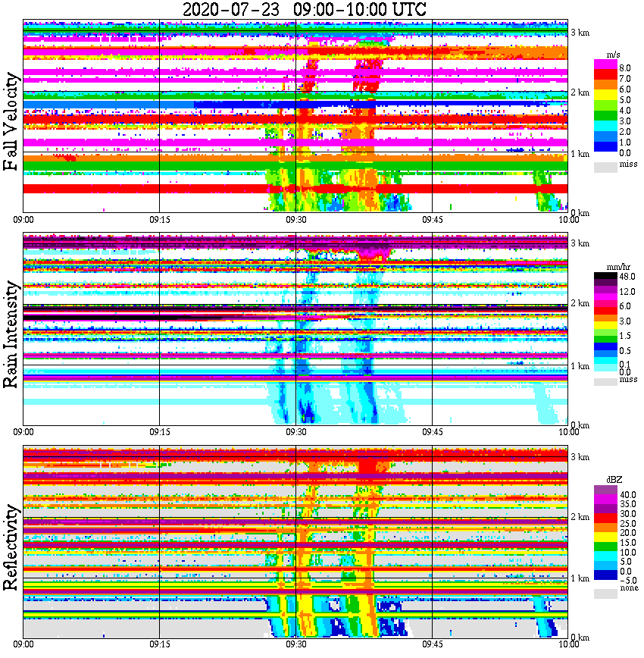Click the 25.0 value in reflectivity legend
The image size is (644, 658).
[628, 523]
